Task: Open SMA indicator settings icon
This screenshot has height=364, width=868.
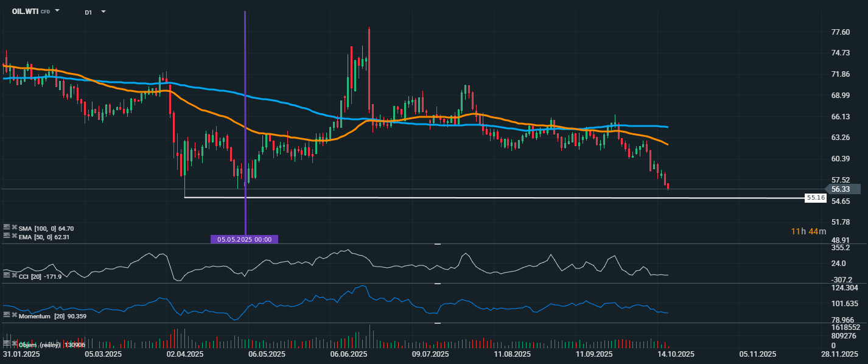Action: pos(6,227)
